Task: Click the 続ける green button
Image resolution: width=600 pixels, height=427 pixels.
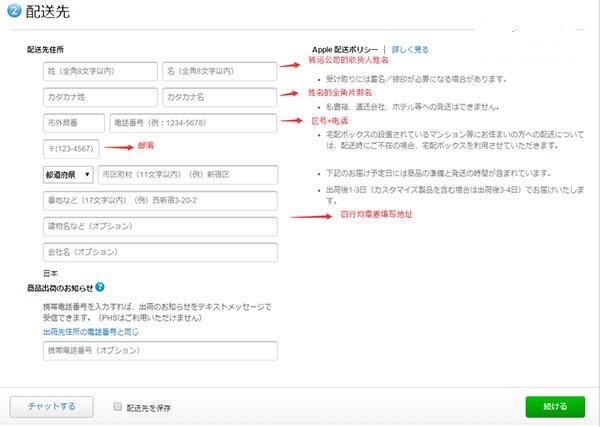Action: 557,406
